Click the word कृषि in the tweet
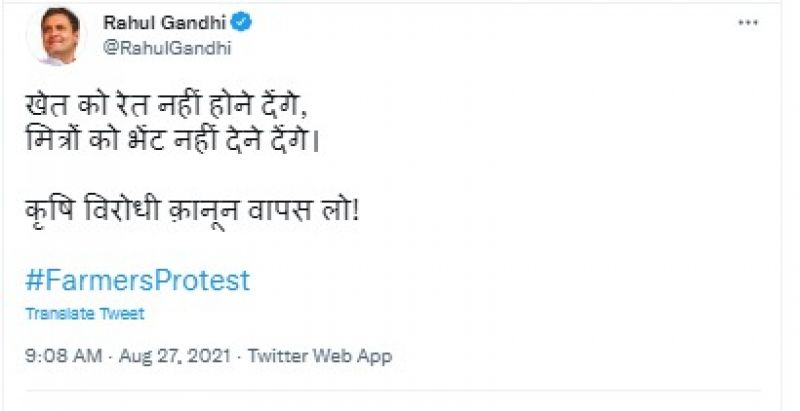The height and width of the screenshot is (411, 800). [50, 212]
